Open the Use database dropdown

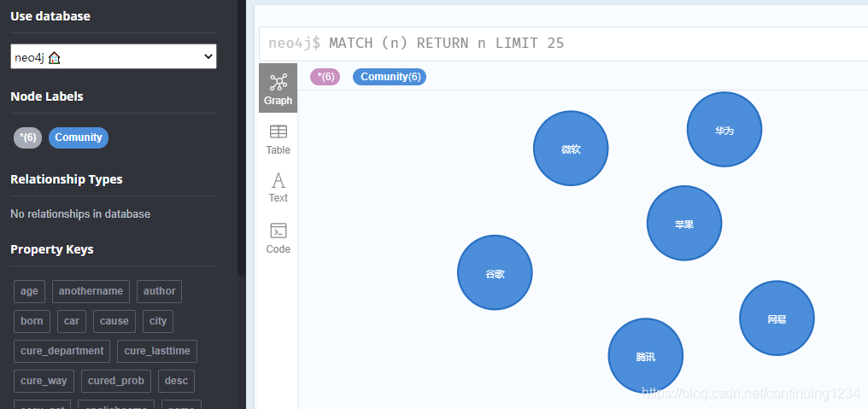pos(114,56)
